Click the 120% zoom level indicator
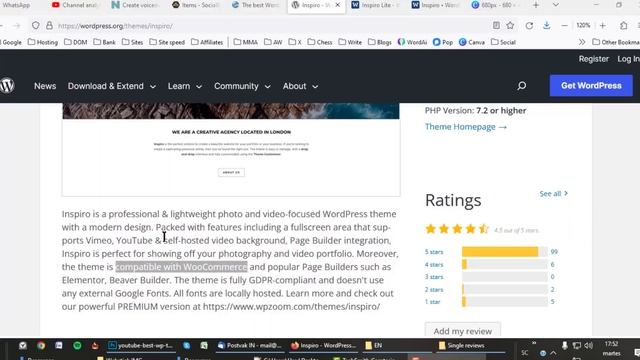 click(583, 25)
